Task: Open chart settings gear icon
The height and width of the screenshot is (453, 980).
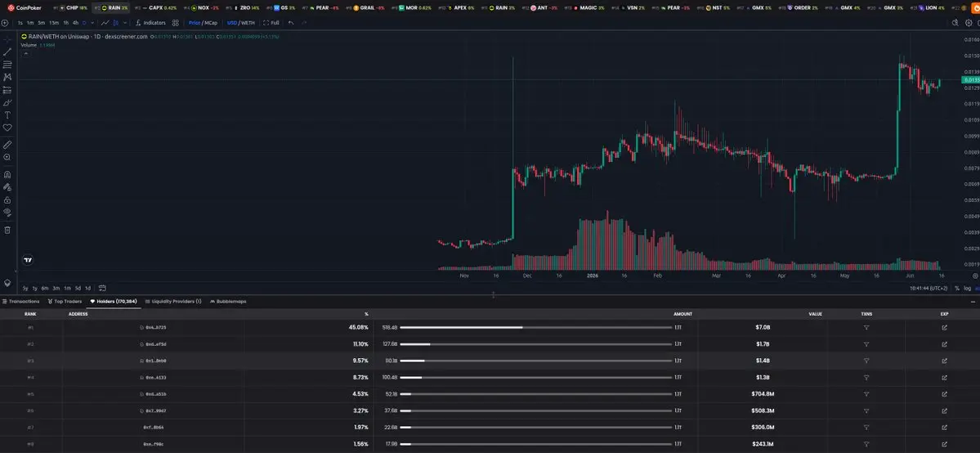Action: 969,23
